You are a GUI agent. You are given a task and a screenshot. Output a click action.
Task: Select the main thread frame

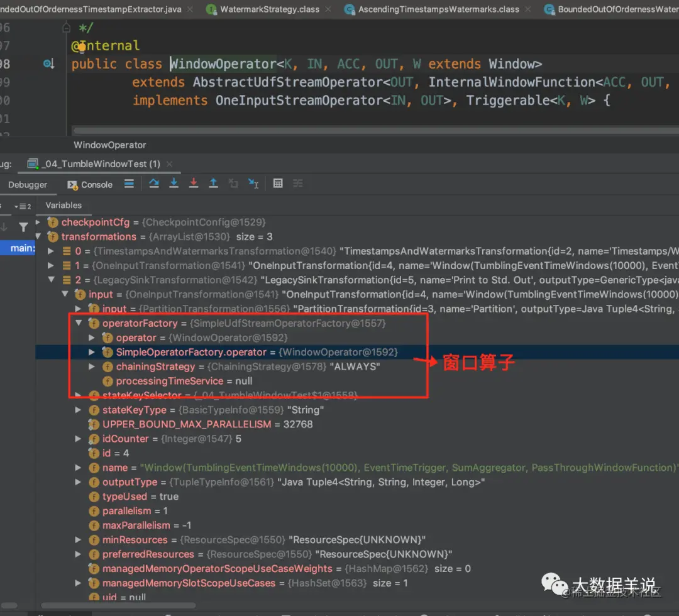18,248
